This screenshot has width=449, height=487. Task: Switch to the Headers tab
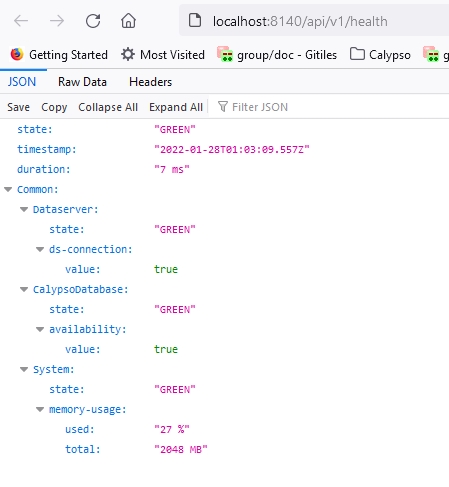pos(151,82)
